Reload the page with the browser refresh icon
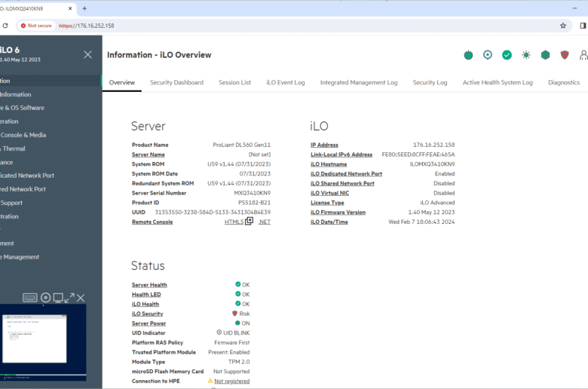The width and height of the screenshot is (588, 389). point(5,26)
